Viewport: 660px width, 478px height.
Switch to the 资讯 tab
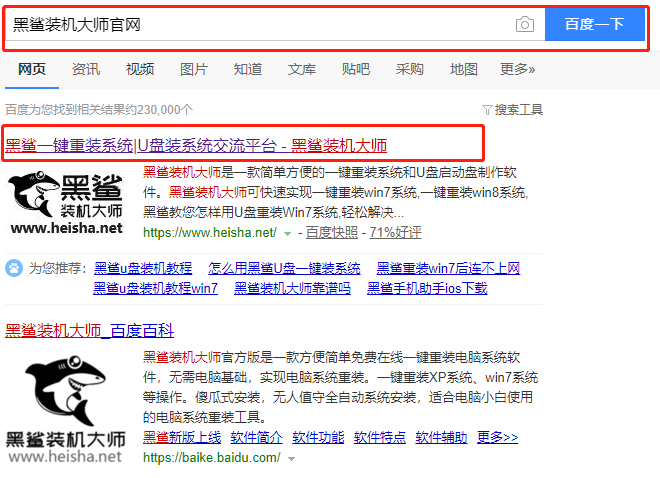[x=86, y=69]
